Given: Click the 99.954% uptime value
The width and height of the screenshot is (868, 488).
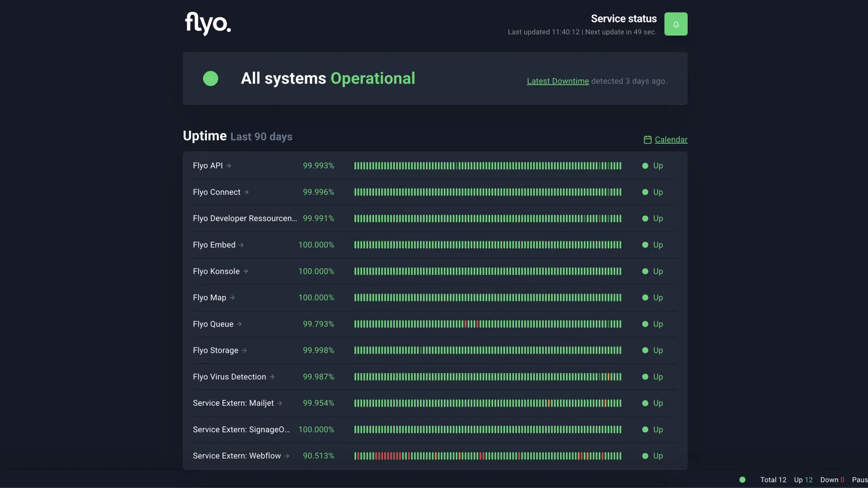Looking at the screenshot, I should (318, 403).
